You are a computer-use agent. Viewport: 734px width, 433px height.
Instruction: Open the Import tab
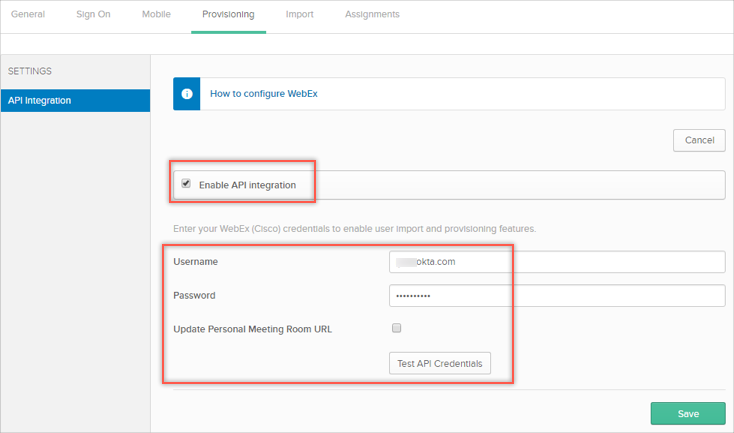coord(299,15)
